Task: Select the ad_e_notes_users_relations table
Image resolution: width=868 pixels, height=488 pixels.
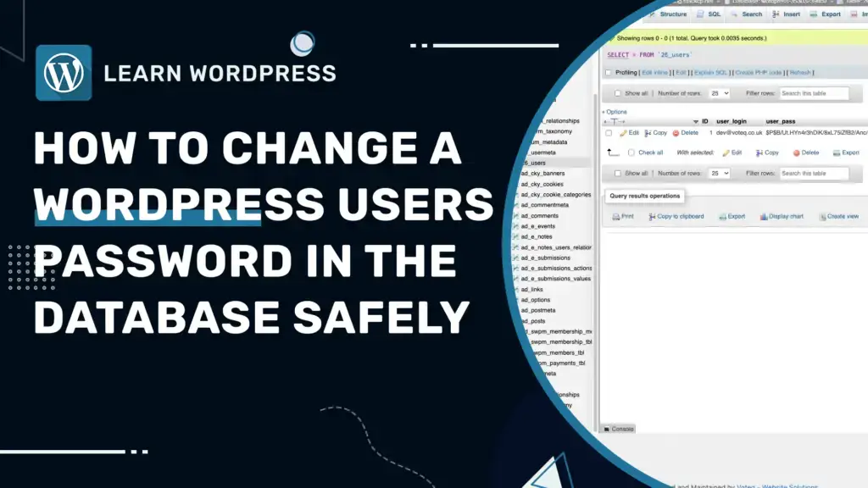Action: [x=556, y=247]
